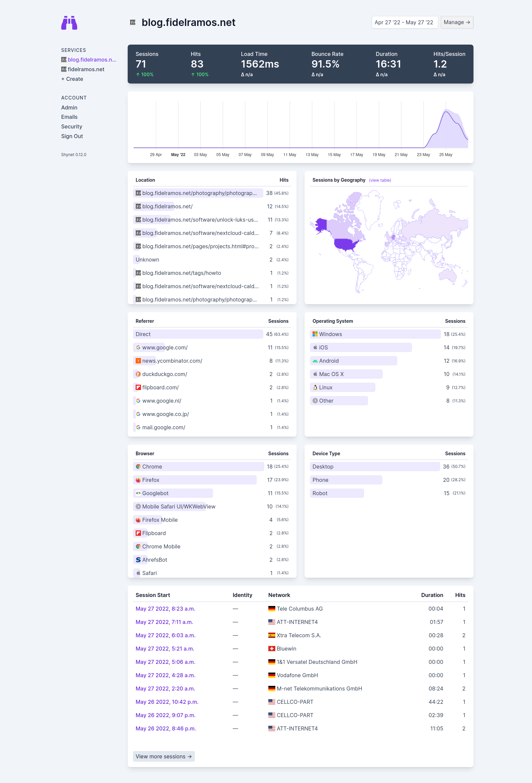Select the Y Combinator icon next to news.ycombinator.com
Viewport: 532px width, 783px height.
coord(138,360)
